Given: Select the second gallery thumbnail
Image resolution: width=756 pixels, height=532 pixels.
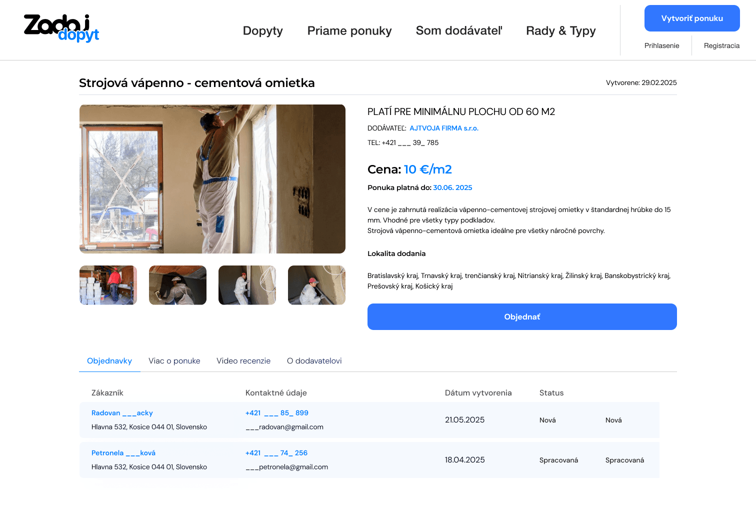Looking at the screenshot, I should pyautogui.click(x=177, y=285).
